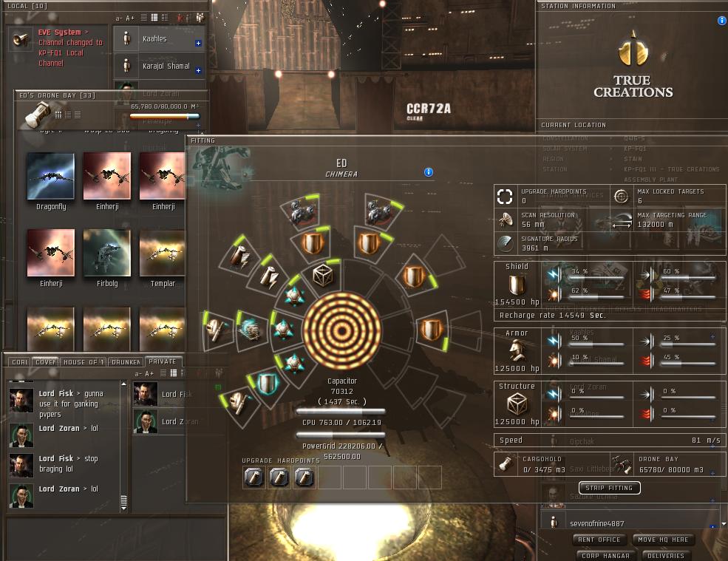
Task: Click the CPU usage bar
Action: click(341, 412)
